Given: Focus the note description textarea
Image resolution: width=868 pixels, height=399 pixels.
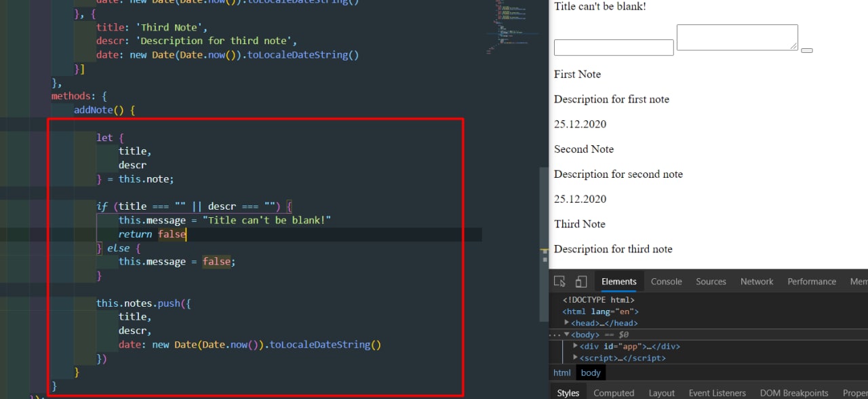Looking at the screenshot, I should pyautogui.click(x=737, y=37).
